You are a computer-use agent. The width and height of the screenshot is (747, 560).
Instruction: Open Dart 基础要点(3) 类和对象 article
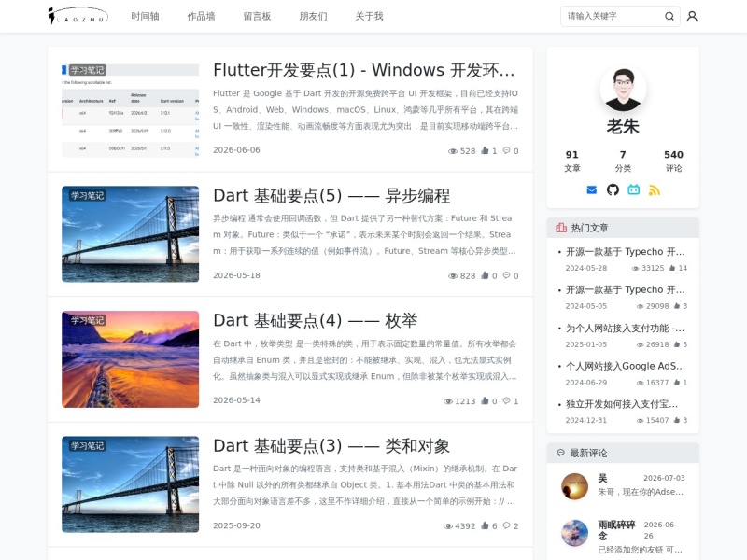(331, 446)
